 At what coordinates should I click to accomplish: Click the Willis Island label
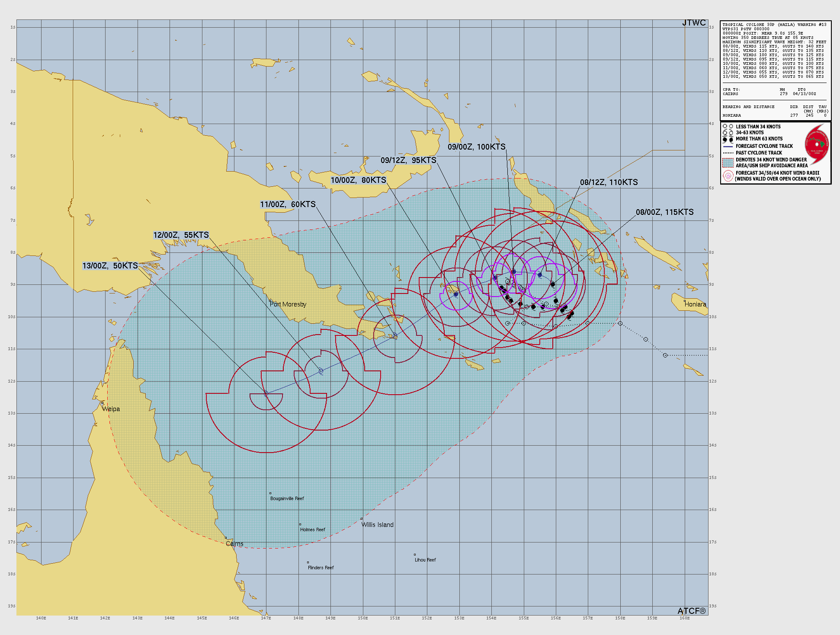click(377, 525)
